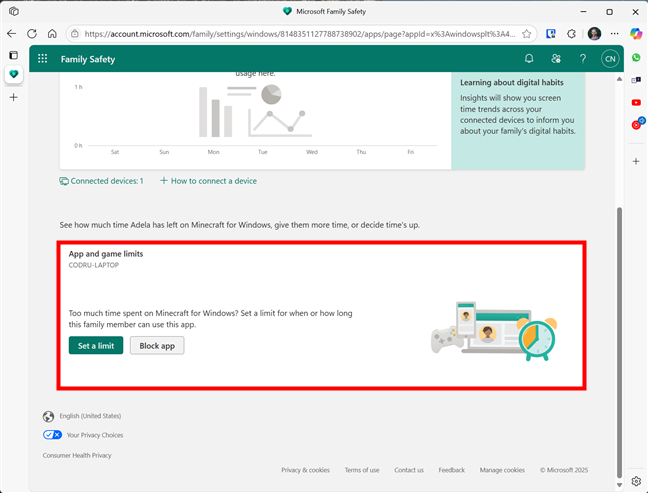Open the workspaces icon in title bar
648x493 pixels.
[14, 11]
